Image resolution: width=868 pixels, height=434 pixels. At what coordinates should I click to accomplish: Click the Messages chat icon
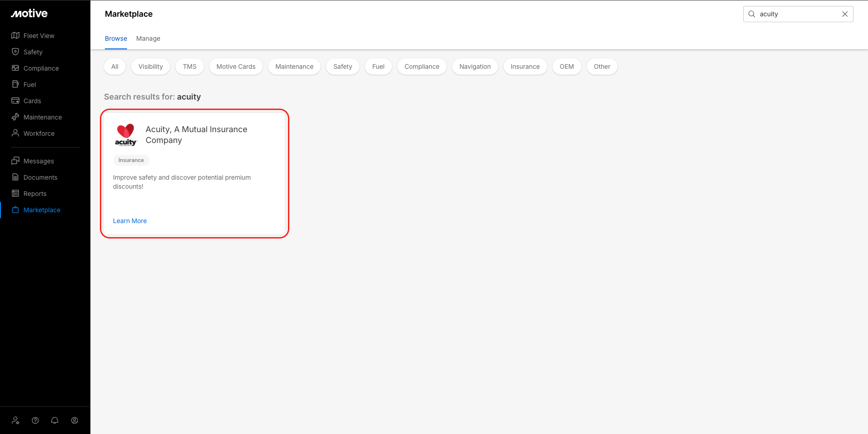click(15, 161)
